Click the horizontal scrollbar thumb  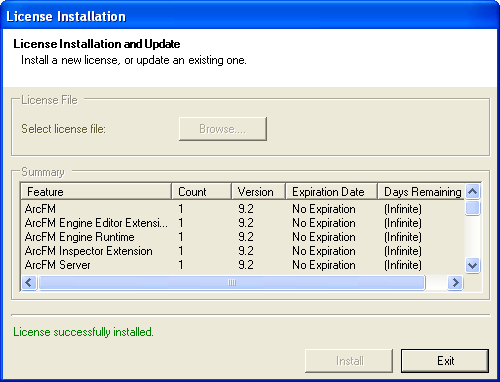point(232,283)
